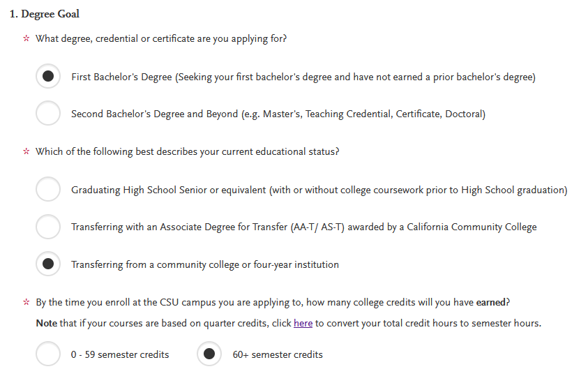The height and width of the screenshot is (376, 588).
Task: Select the 60+ semester credits radio circle
Action: (209, 354)
